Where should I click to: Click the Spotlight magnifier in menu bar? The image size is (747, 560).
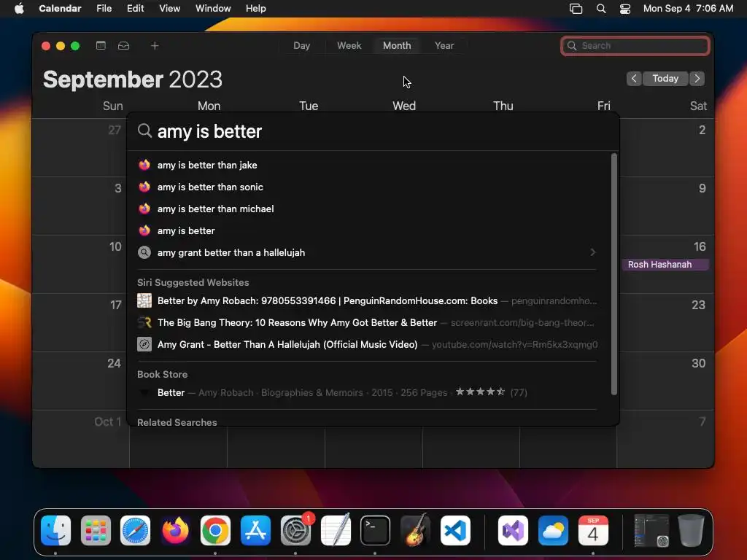601,8
